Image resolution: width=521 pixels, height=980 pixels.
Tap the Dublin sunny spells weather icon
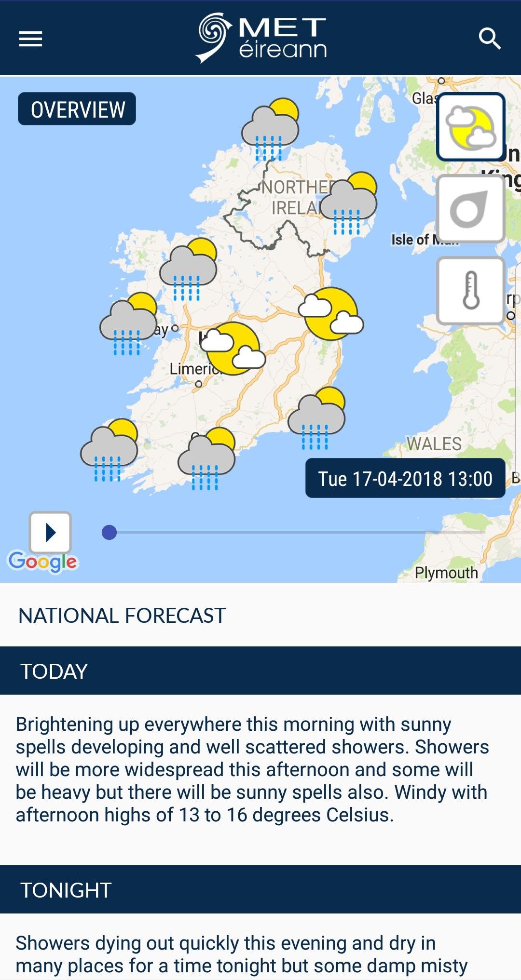331,314
